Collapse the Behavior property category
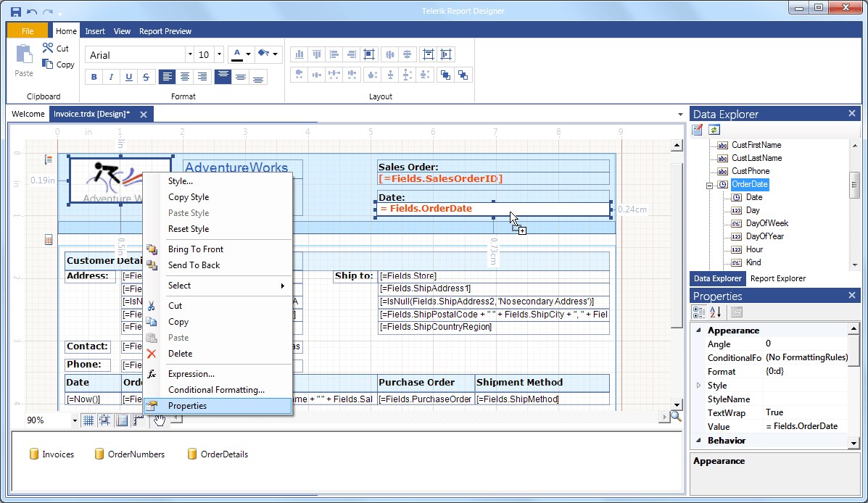The height and width of the screenshot is (503, 868). pyautogui.click(x=698, y=441)
